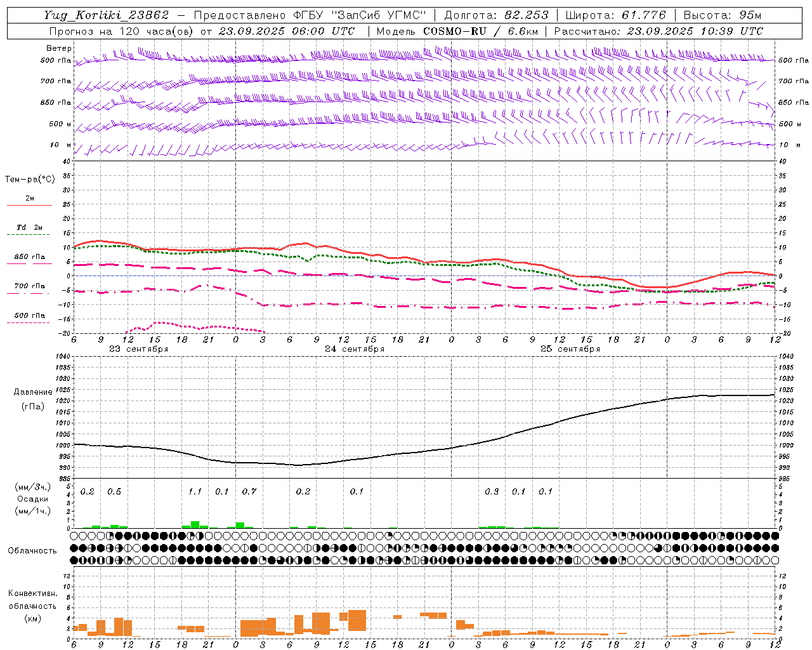Click the station title Yug_Korliki_23862
The height and width of the screenshot is (650, 812).
(107, 15)
